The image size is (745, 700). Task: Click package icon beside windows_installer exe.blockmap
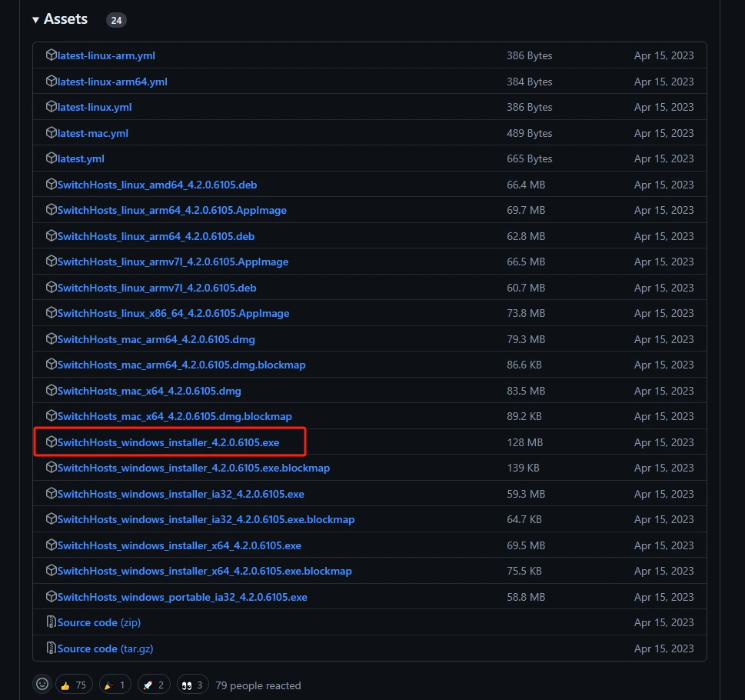tap(52, 468)
